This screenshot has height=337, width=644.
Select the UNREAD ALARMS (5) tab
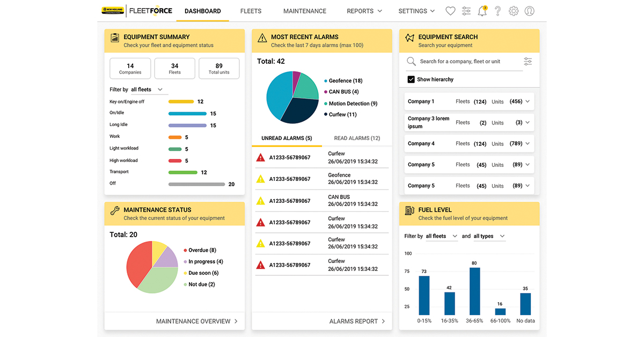(287, 138)
